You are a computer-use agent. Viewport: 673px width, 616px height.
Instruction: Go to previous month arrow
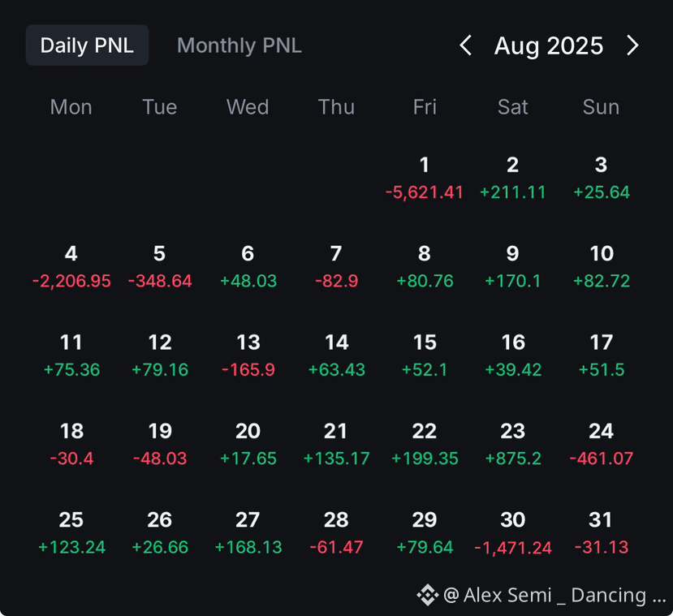pos(466,45)
